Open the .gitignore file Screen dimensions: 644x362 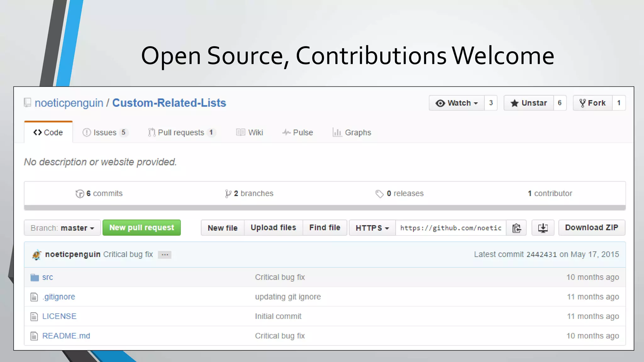point(59,297)
